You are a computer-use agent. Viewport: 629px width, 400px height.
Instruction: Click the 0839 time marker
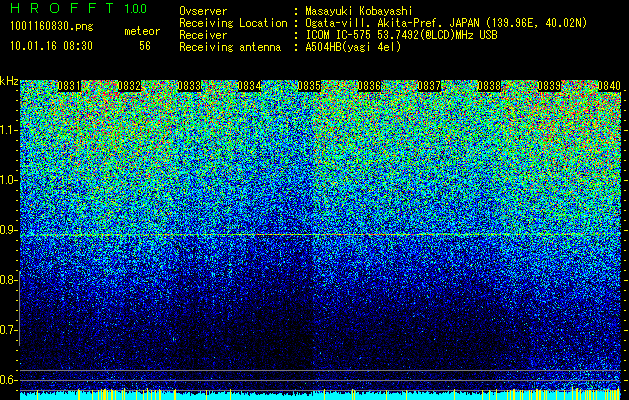click(549, 86)
